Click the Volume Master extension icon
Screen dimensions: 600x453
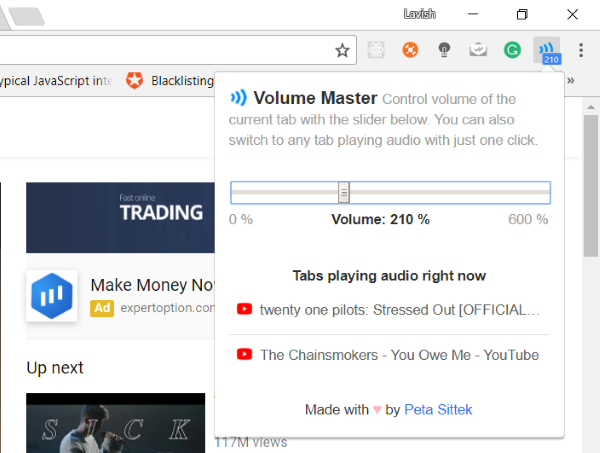tap(547, 50)
